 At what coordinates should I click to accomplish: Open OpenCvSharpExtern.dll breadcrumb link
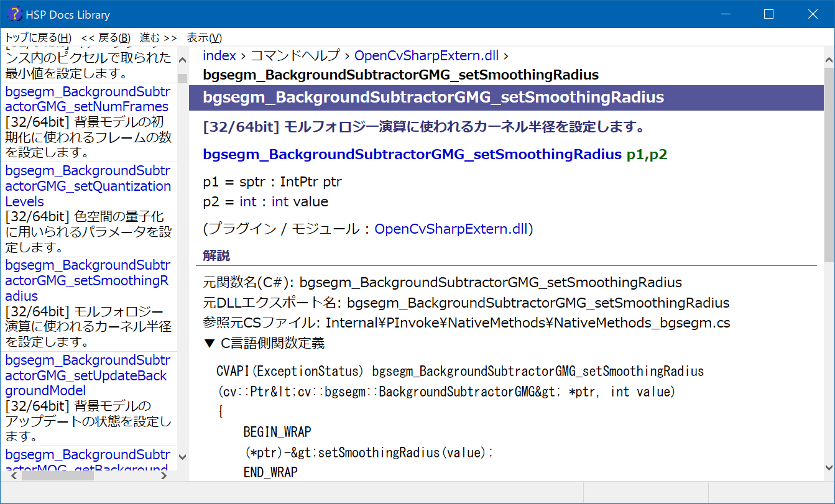427,55
